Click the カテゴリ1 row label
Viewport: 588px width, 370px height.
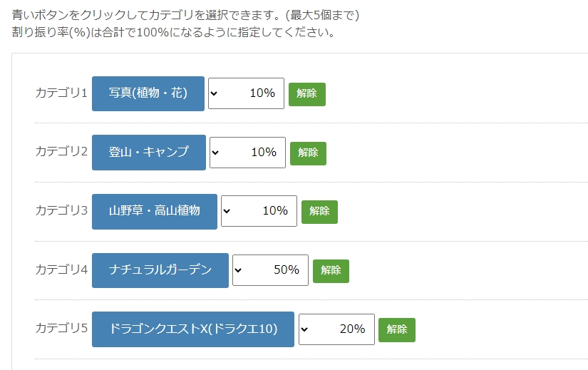61,93
